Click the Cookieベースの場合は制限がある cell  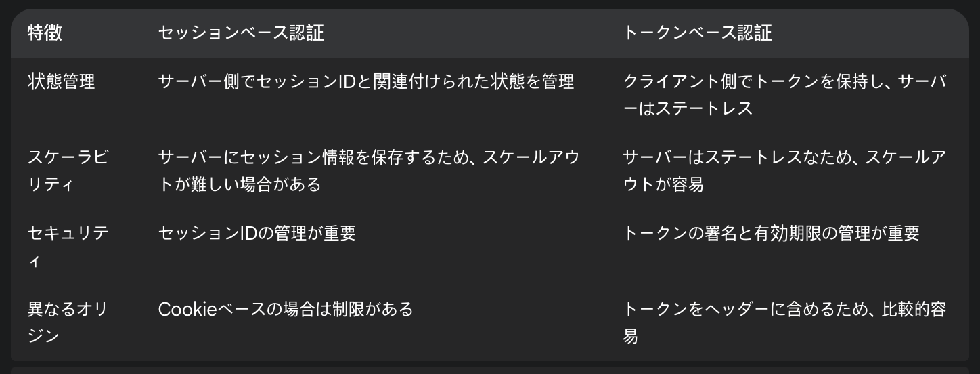point(285,309)
